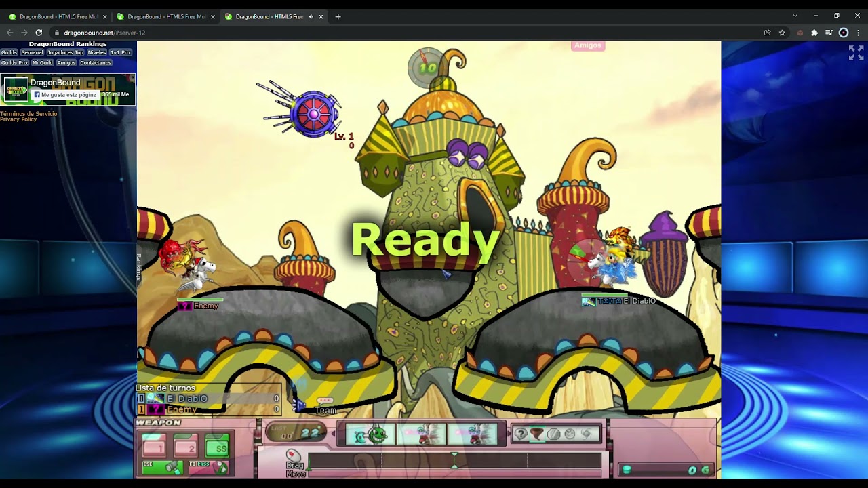Go back in the browser
Image resolution: width=868 pixels, height=488 pixels.
[9, 33]
